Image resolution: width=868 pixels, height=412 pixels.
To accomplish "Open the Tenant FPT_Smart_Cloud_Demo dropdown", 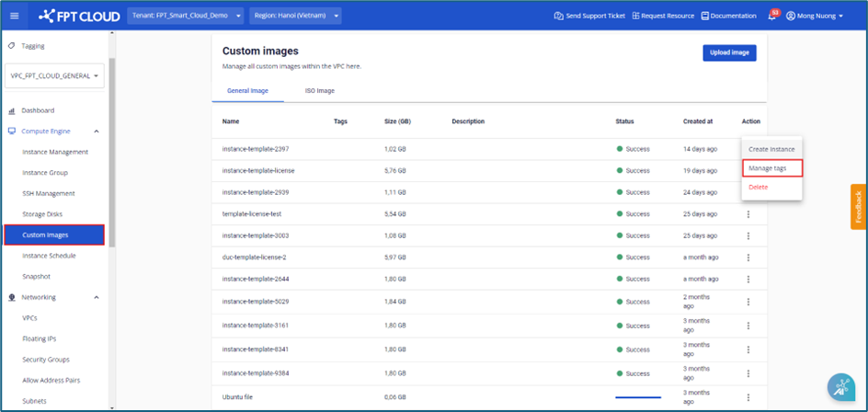I will click(187, 16).
